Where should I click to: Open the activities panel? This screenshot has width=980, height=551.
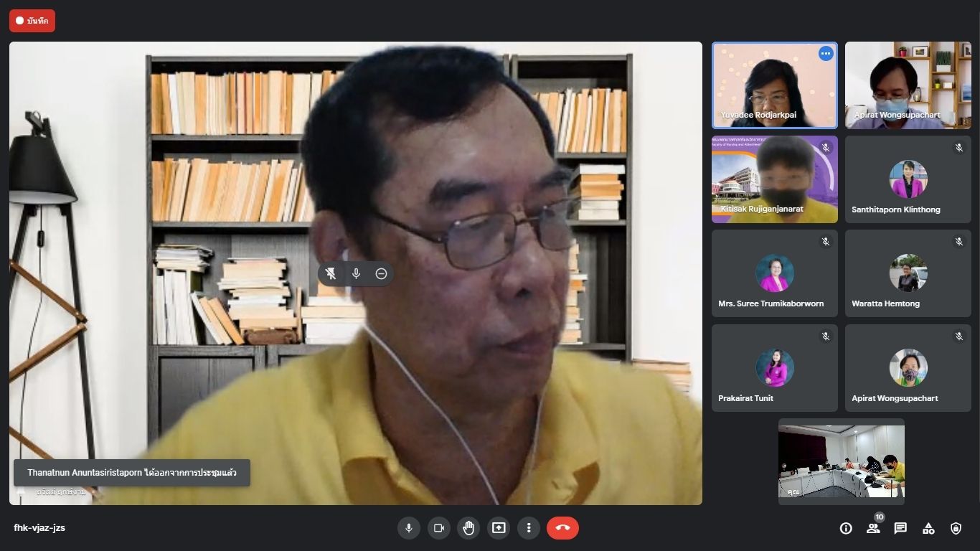[928, 528]
